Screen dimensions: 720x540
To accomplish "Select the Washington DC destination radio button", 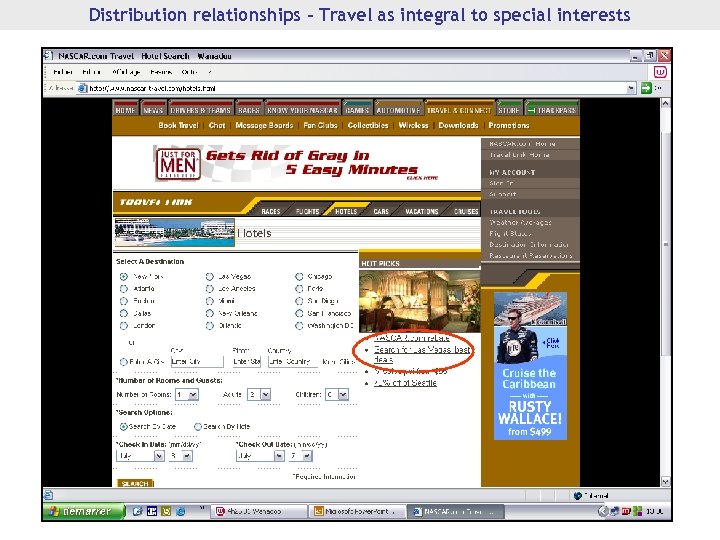I will point(299,326).
